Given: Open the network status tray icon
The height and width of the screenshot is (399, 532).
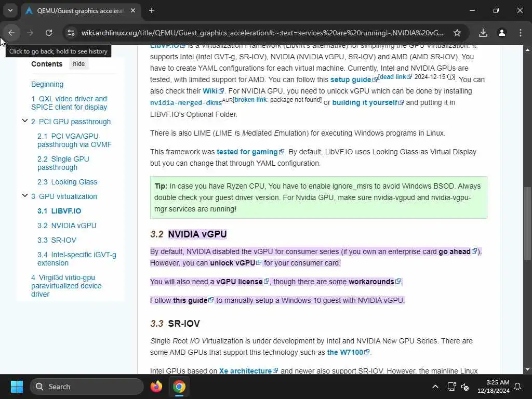Looking at the screenshot, I should point(451,387).
